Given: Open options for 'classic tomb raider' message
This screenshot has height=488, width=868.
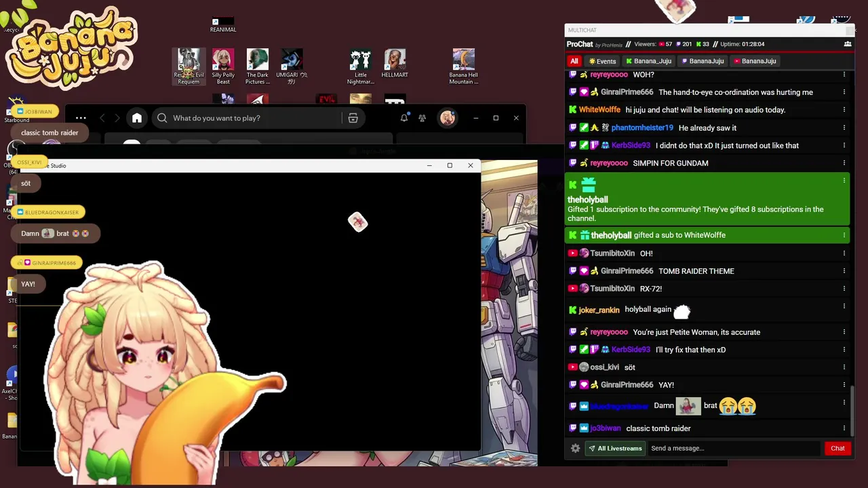Looking at the screenshot, I should (844, 428).
